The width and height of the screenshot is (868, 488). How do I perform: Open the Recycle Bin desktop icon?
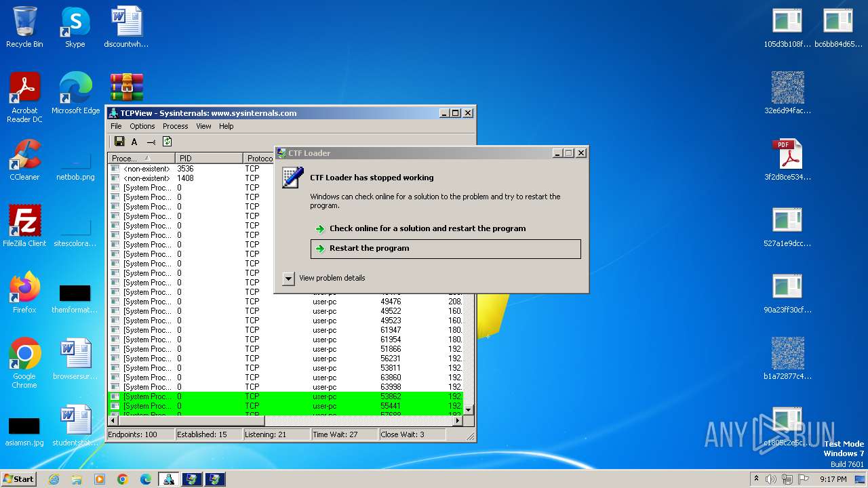click(24, 27)
